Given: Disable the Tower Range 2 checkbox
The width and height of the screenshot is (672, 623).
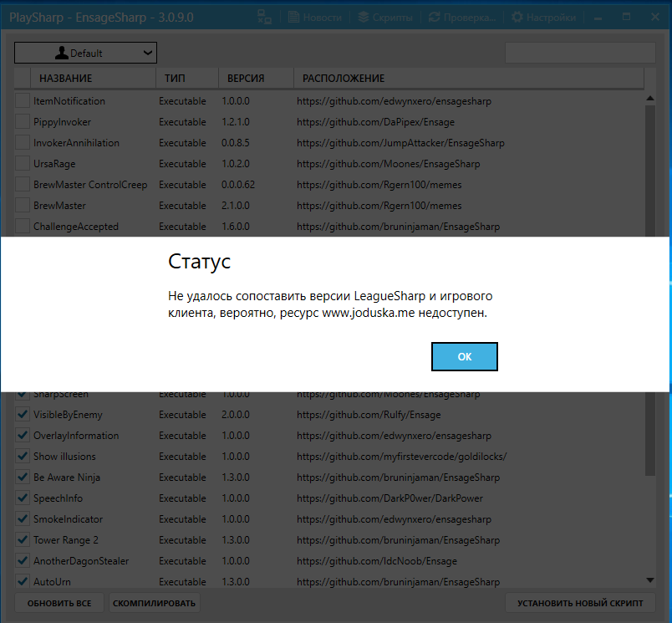Looking at the screenshot, I should [23, 540].
